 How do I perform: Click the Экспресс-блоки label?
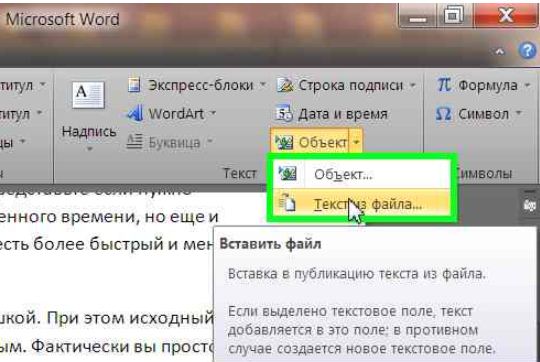click(x=201, y=85)
